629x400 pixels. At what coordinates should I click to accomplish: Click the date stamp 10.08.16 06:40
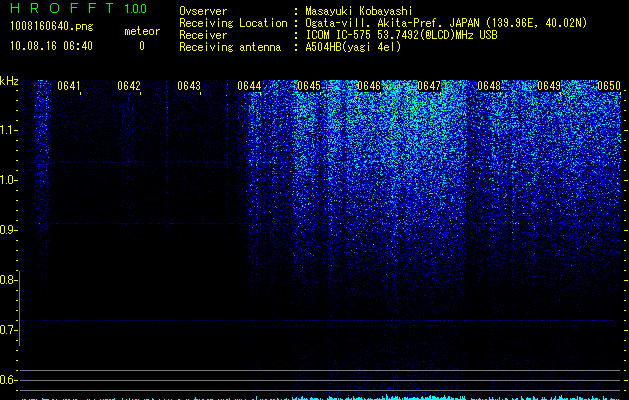51,46
